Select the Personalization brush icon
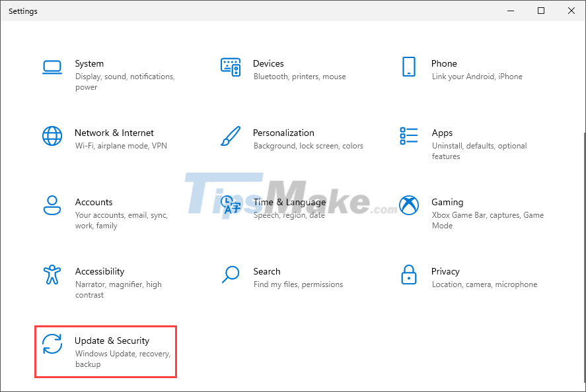586x392 pixels. tap(231, 137)
